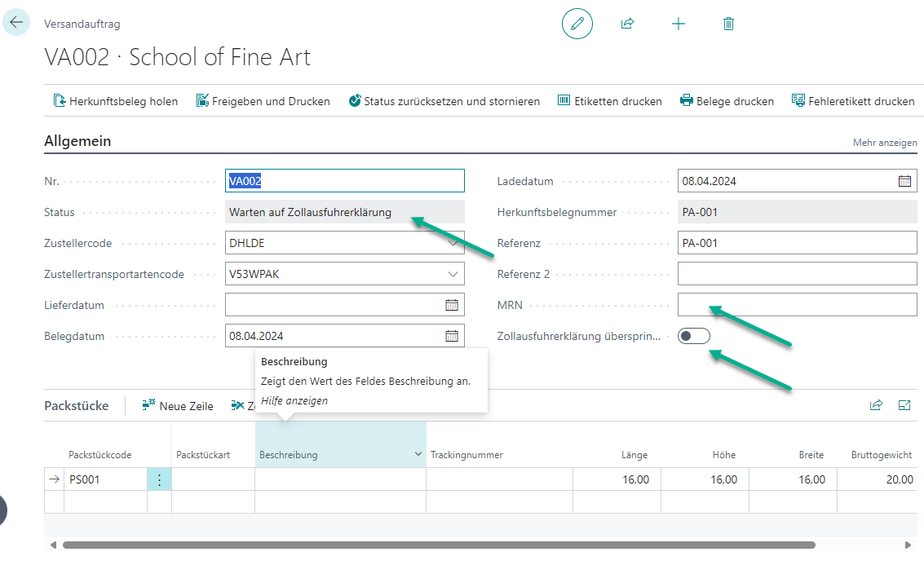Expand Packstücke section to full view
The width and height of the screenshot is (924, 574).
point(904,405)
